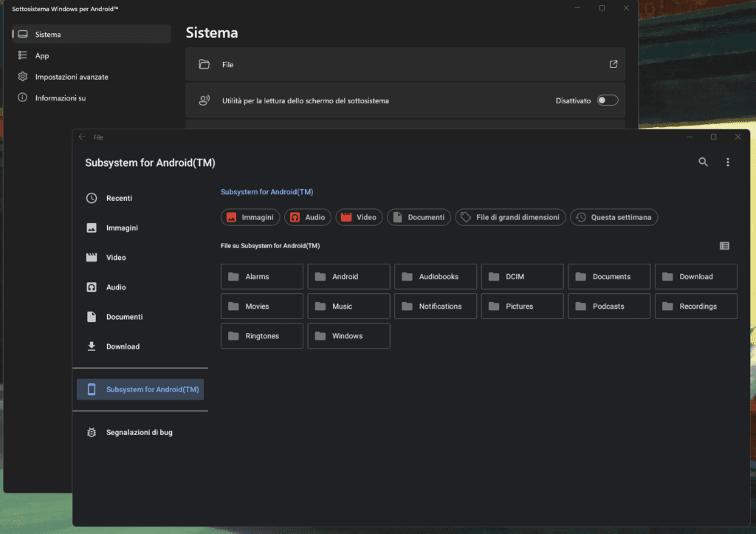Open Segnalazioni di bug in sidebar
Image resolution: width=756 pixels, height=534 pixels.
(x=140, y=432)
